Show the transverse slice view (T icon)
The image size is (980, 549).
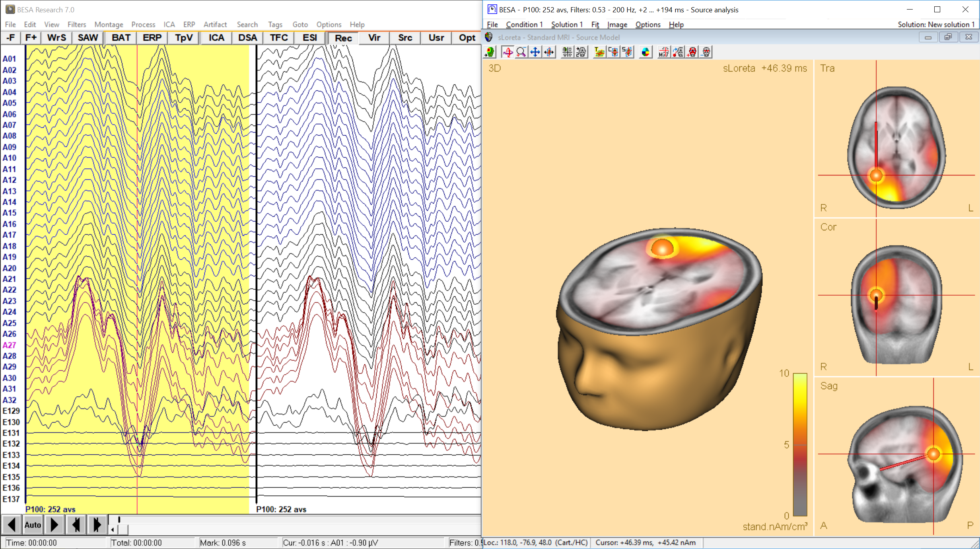pyautogui.click(x=599, y=52)
